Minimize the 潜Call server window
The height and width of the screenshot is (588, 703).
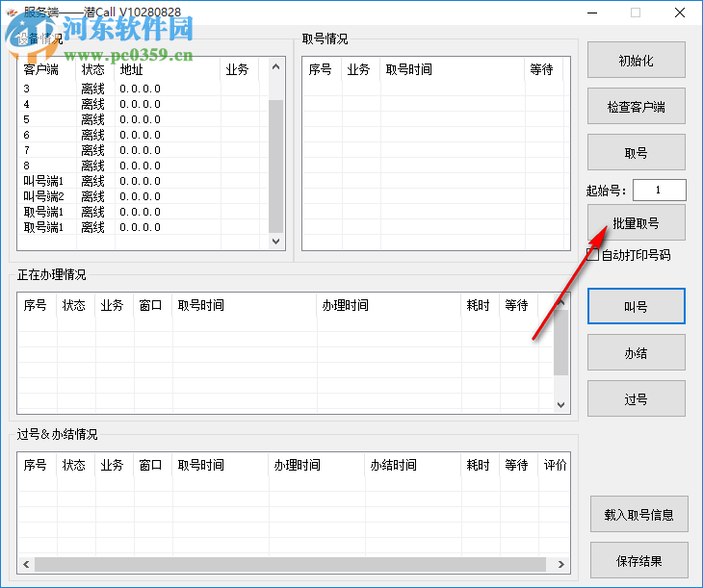coord(592,13)
